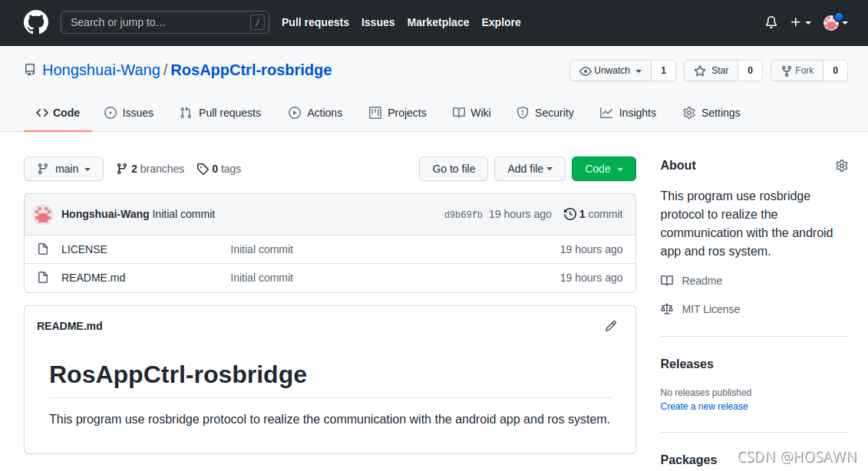Open Initial commit message in README.md row
This screenshot has height=471, width=868.
(262, 278)
